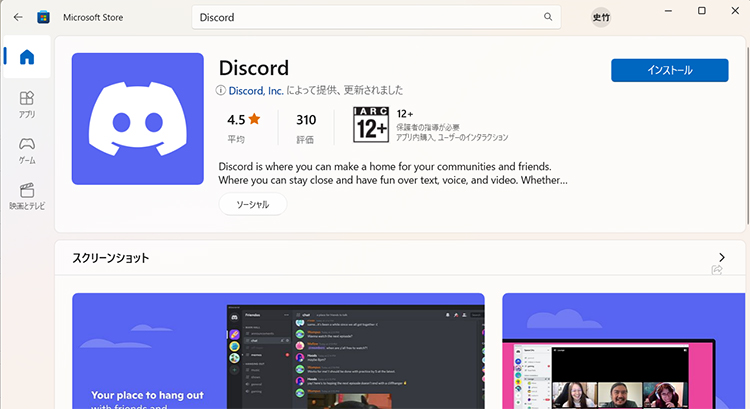Click the info icon beside publisher
Viewport: 750px width, 409px height.
coord(221,90)
